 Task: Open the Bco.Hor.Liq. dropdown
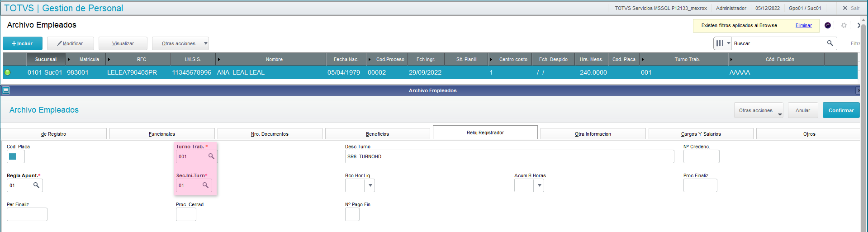(370, 185)
